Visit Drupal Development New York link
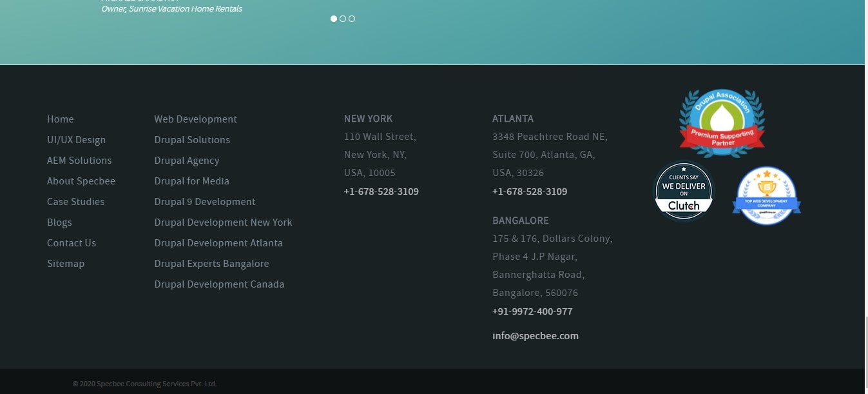868x394 pixels. pyautogui.click(x=224, y=222)
